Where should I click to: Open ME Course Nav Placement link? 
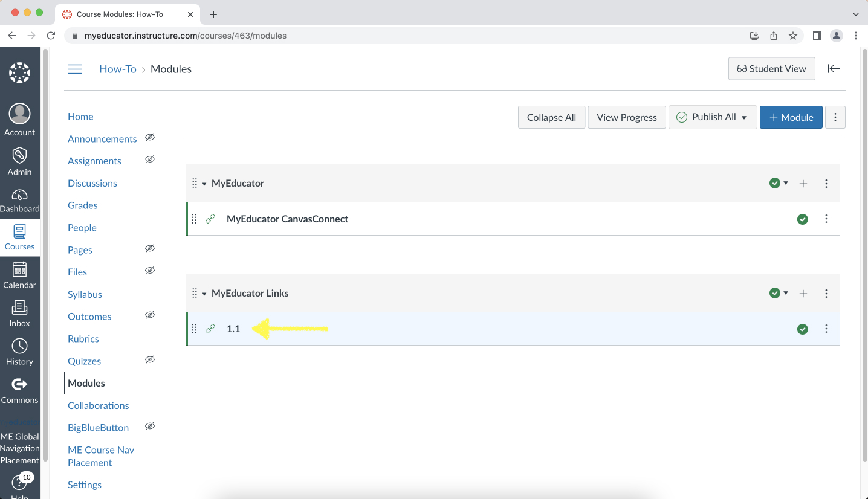click(101, 456)
